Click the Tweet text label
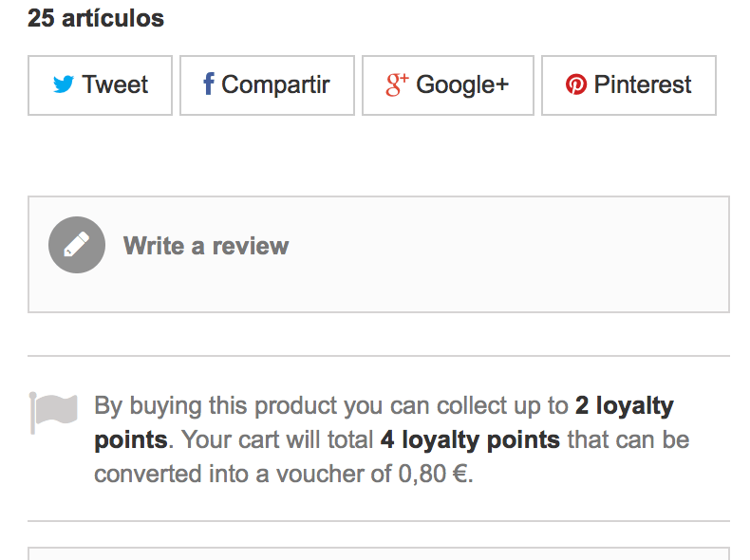750x560 pixels. pos(115,84)
